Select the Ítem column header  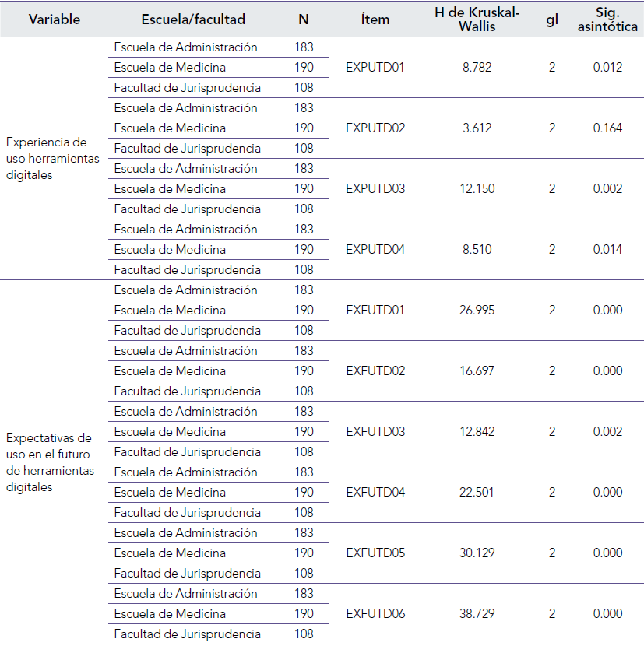(375, 19)
